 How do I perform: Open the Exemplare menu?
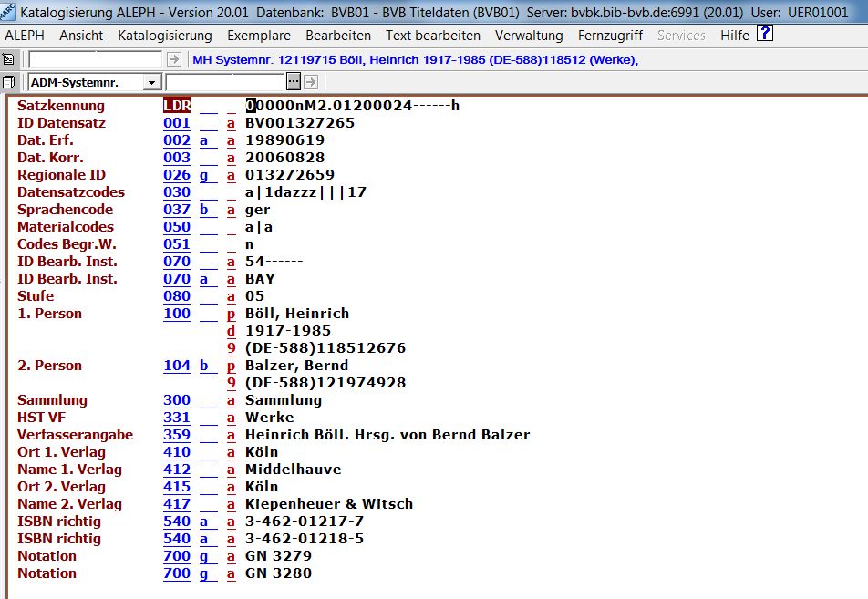[259, 36]
